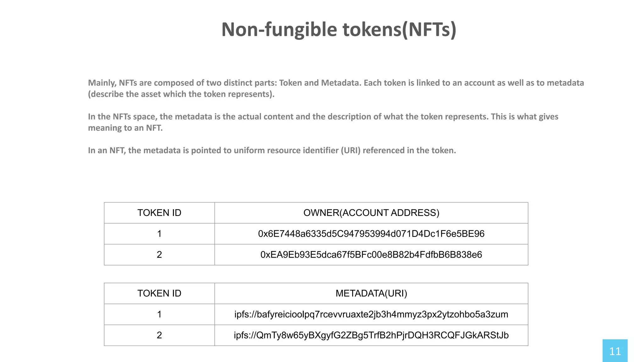
Task: Select token ID 2 cell in metadata table
Action: (x=159, y=335)
